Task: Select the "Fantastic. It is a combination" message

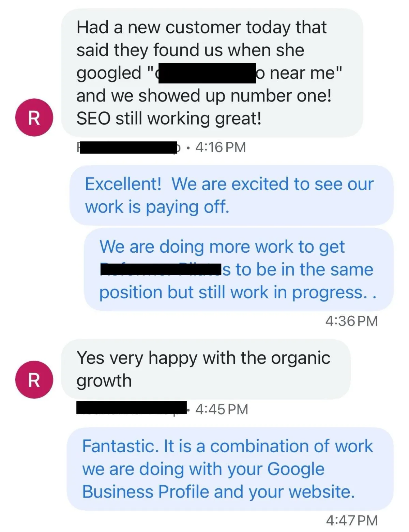Action: coord(230,469)
